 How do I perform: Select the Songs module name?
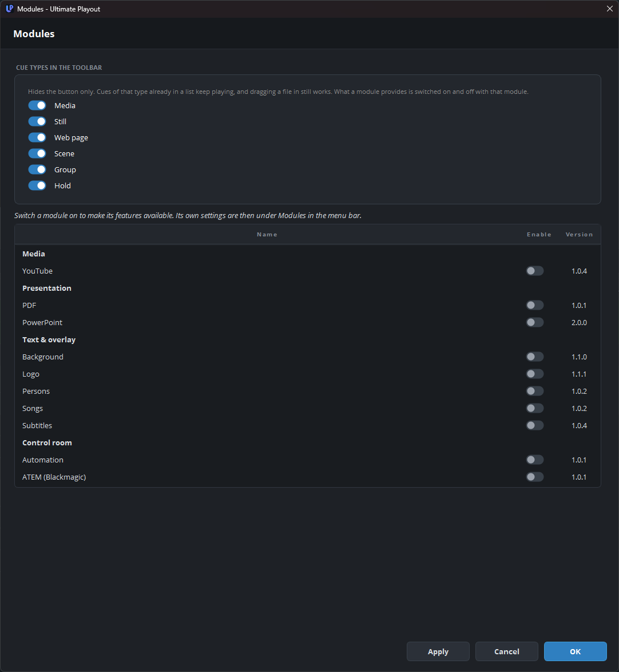pyautogui.click(x=33, y=409)
